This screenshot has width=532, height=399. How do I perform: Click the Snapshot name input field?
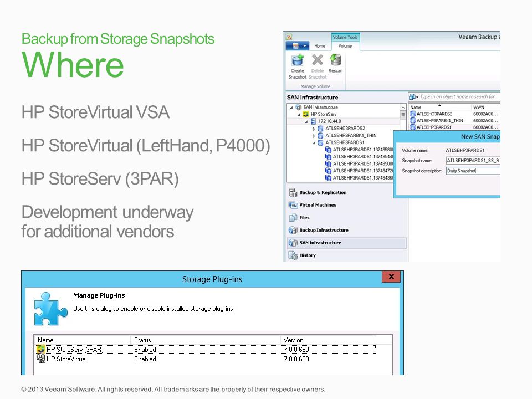point(473,161)
